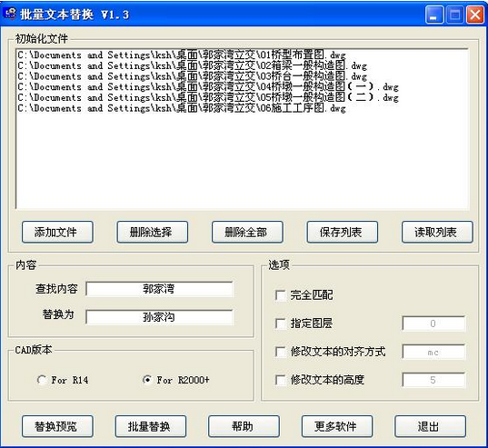Screen dimensions: 488x448
Task: Save the file list with 保存列表
Action: tap(343, 232)
